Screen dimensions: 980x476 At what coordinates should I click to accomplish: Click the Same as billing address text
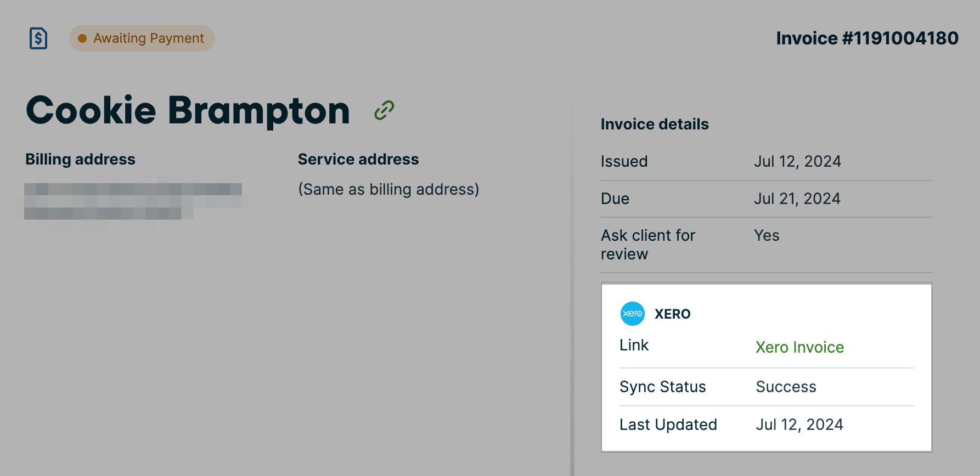[388, 189]
